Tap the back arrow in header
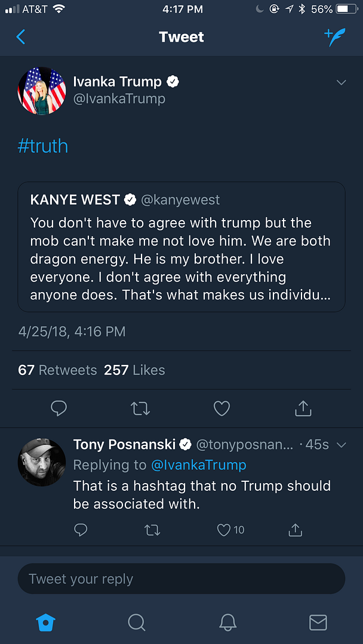363x644 pixels. pyautogui.click(x=21, y=37)
